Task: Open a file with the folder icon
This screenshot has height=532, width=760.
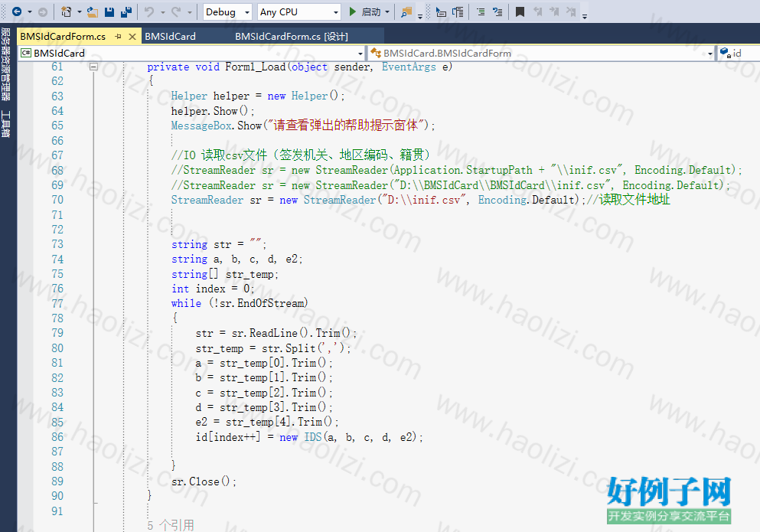Action: click(92, 11)
